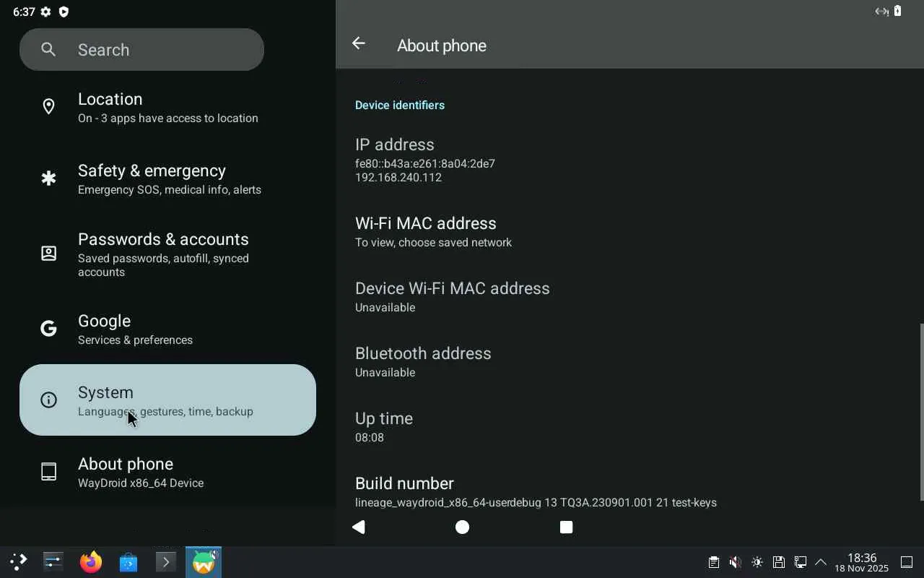The width and height of the screenshot is (924, 578).
Task: Tap the Android recent apps square button
Action: (567, 527)
